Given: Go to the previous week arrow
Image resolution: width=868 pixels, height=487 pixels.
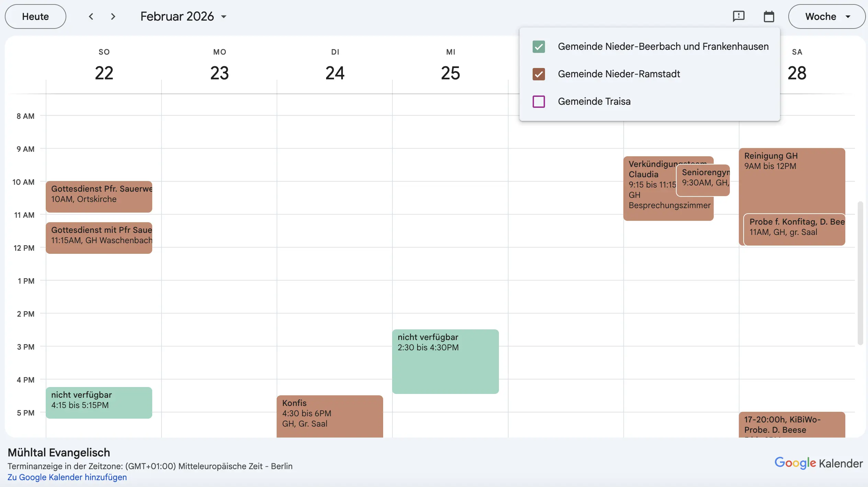Looking at the screenshot, I should point(91,16).
